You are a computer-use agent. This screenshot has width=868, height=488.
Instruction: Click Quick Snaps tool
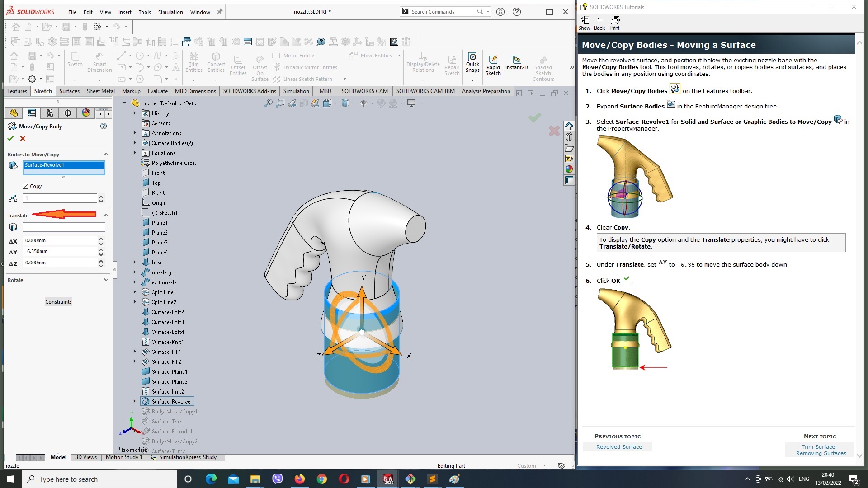(x=472, y=62)
